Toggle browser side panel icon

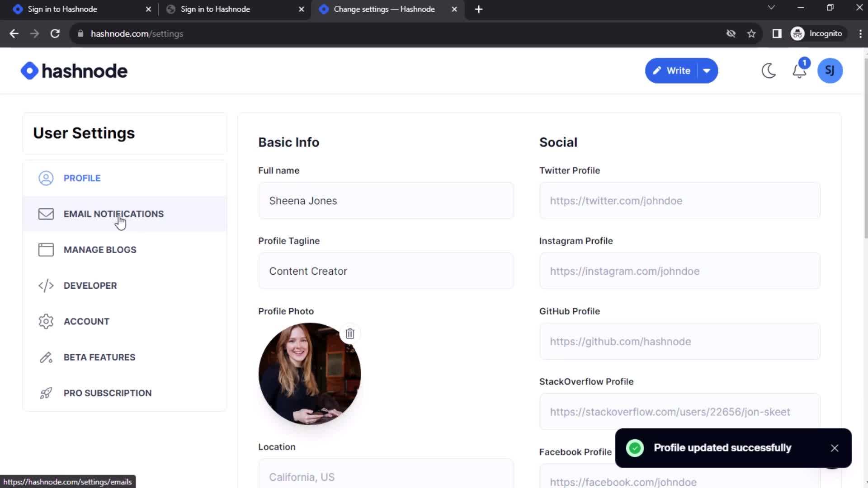click(777, 33)
